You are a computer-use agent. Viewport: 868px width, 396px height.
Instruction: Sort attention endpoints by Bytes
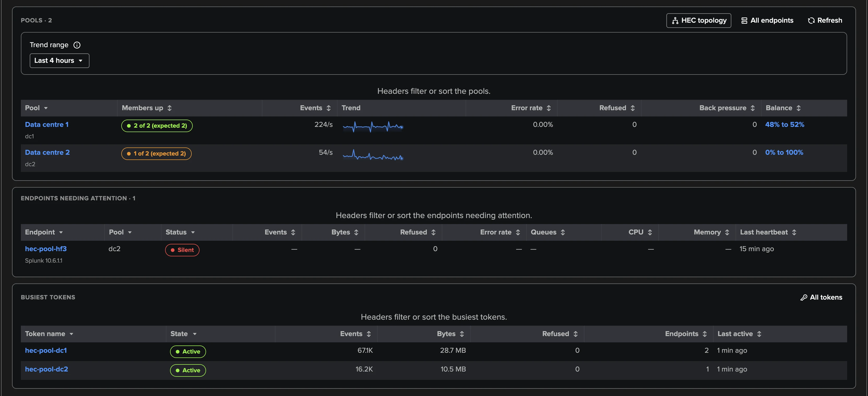pyautogui.click(x=356, y=232)
